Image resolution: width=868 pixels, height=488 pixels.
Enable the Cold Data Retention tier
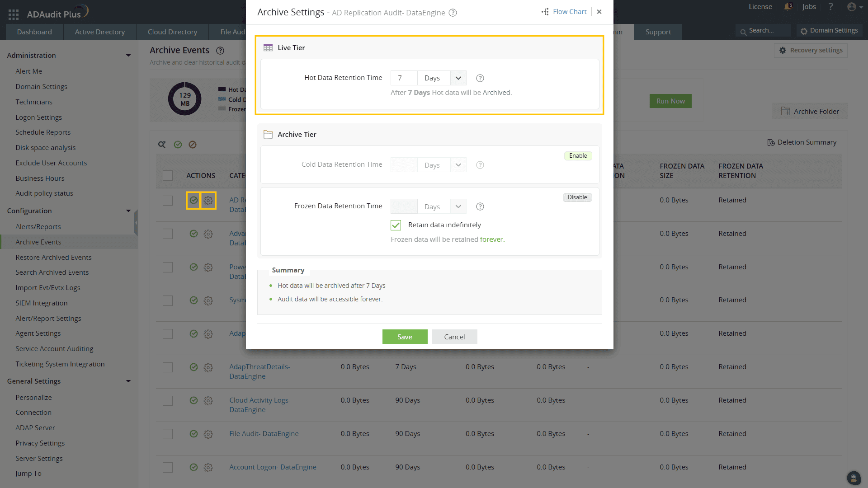pos(578,156)
